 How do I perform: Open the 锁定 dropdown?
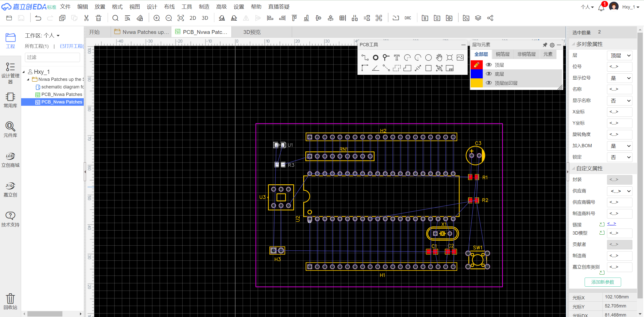[619, 157]
